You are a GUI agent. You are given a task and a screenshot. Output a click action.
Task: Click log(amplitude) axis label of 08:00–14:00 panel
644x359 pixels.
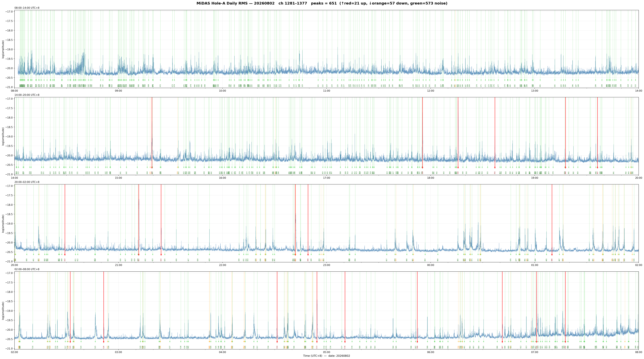(3, 49)
